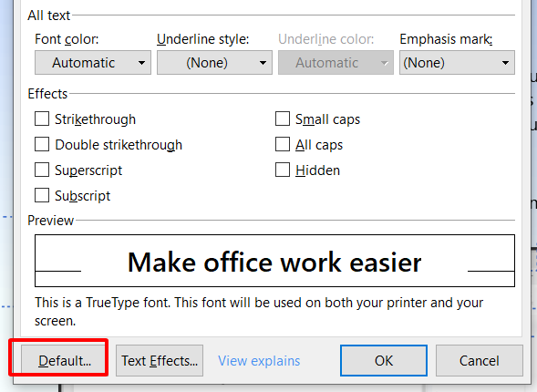
Task: Click the greyed 'Underline color:' label
Action: coord(326,39)
